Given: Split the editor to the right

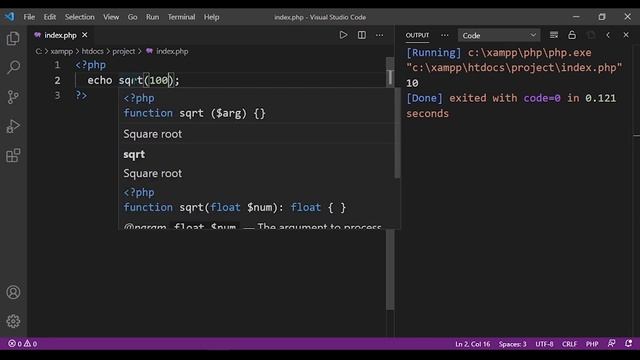Looking at the screenshot, I should click(362, 35).
